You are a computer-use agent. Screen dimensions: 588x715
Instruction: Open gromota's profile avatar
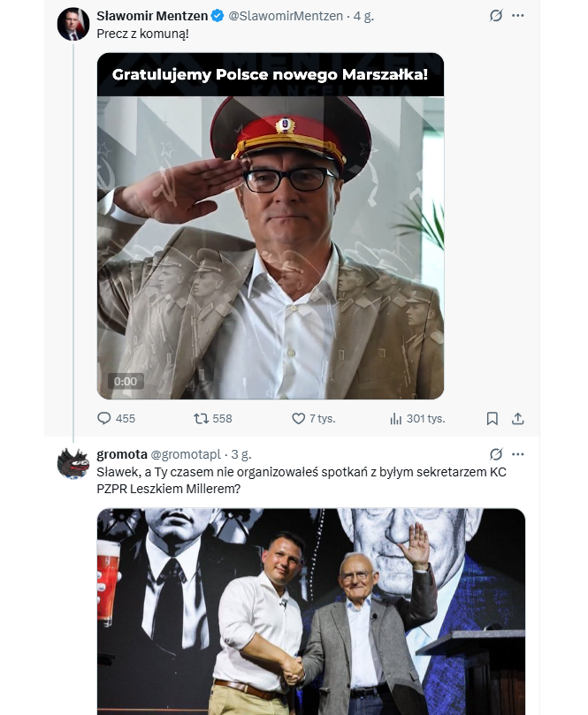pos(73,463)
